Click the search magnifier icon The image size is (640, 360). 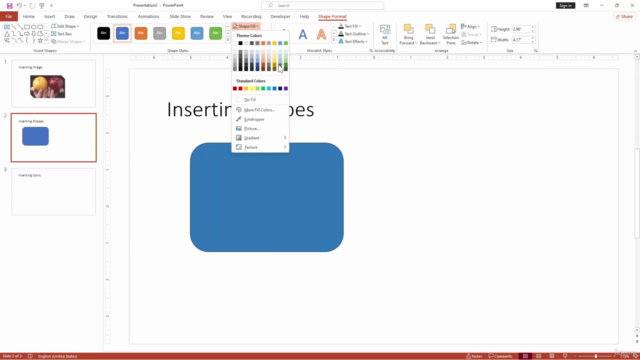[x=270, y=6]
